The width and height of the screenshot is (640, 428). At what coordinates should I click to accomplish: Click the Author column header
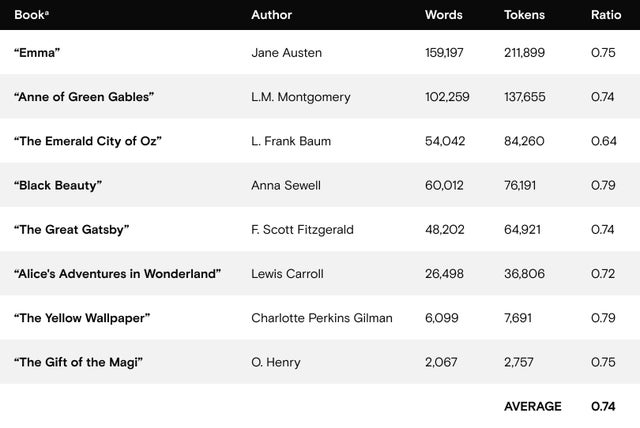[271, 15]
